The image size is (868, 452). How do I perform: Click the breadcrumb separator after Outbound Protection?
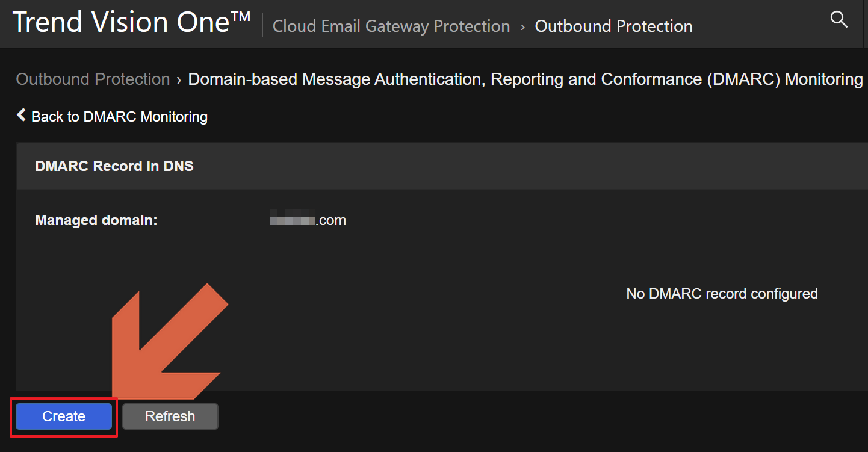coord(179,80)
